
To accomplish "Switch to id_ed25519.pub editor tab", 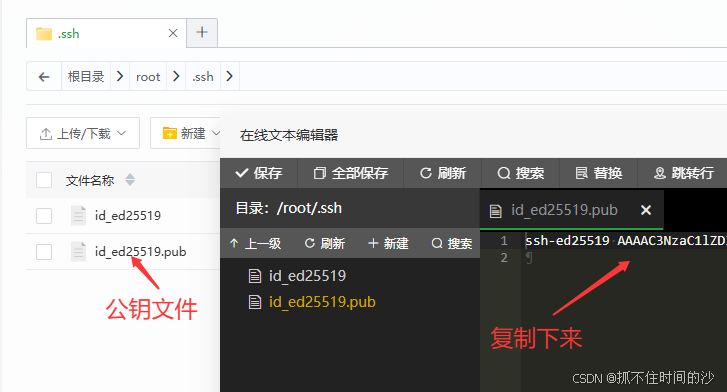I will tap(564, 210).
